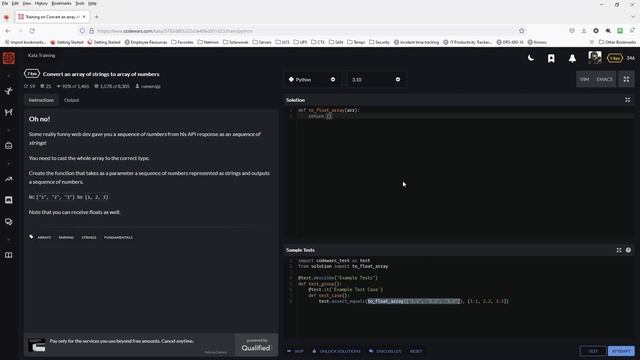Viewport: 640px width, 360px height.
Task: Click the RESET button
Action: click(416, 351)
